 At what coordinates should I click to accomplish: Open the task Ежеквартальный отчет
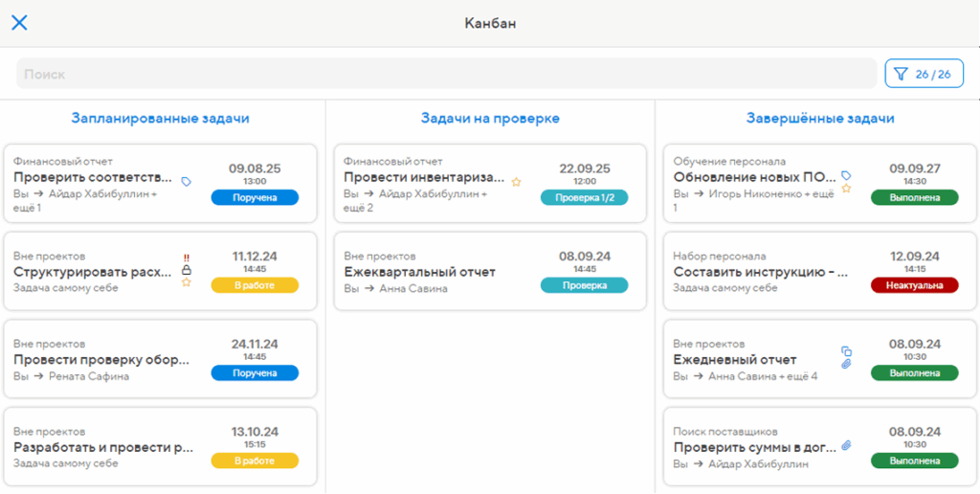click(x=419, y=272)
